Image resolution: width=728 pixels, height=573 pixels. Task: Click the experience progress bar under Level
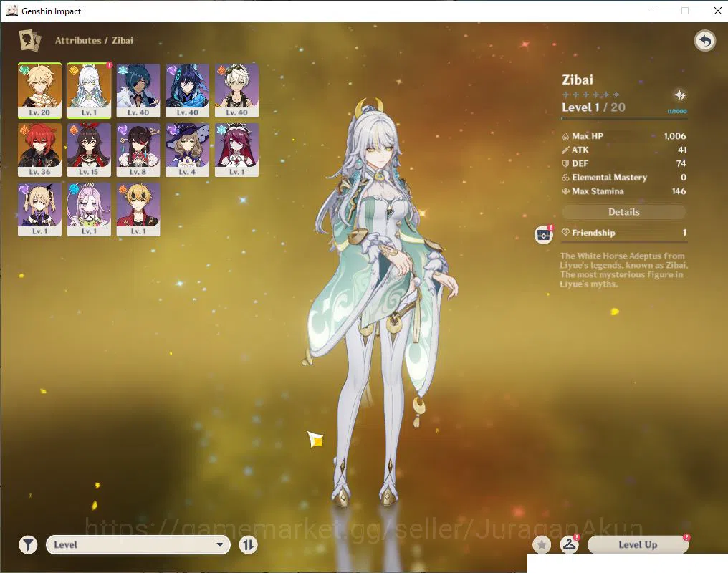[624, 118]
